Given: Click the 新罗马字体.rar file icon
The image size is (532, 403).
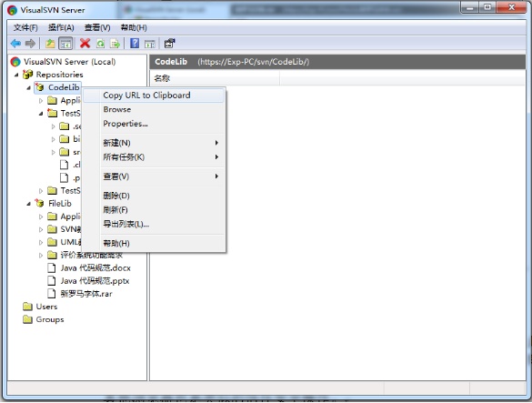Looking at the screenshot, I should click(x=52, y=294).
